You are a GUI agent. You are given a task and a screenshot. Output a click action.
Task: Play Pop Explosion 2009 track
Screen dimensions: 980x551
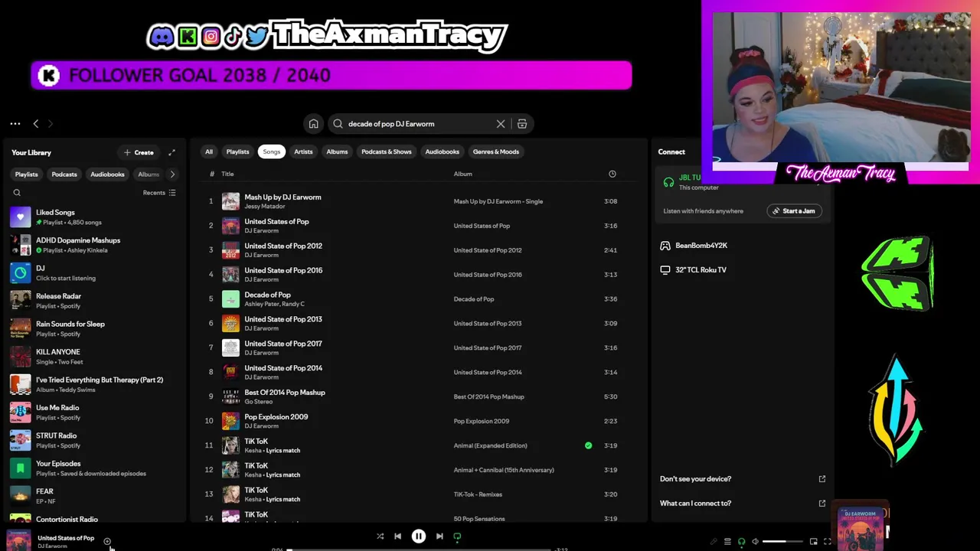pos(417,421)
